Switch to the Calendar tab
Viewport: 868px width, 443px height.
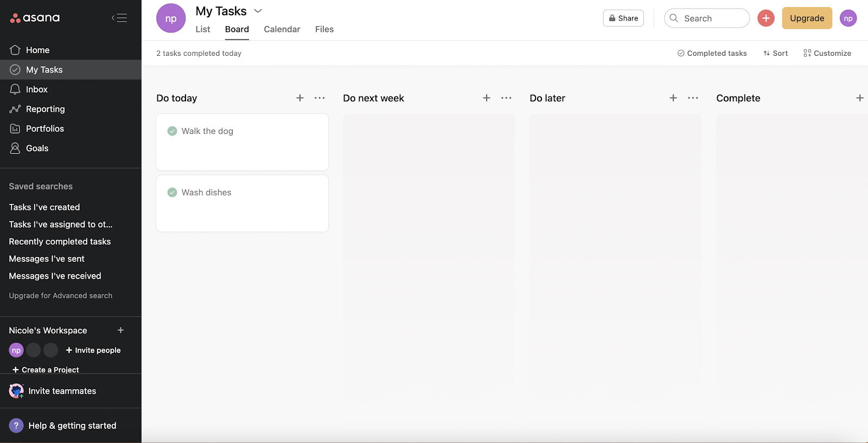coord(282,29)
